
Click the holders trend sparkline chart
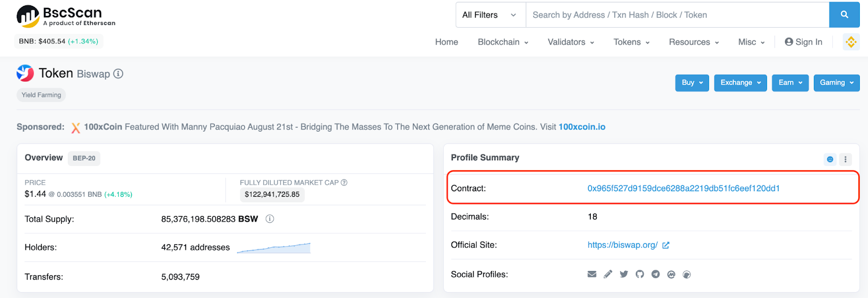pyautogui.click(x=273, y=248)
